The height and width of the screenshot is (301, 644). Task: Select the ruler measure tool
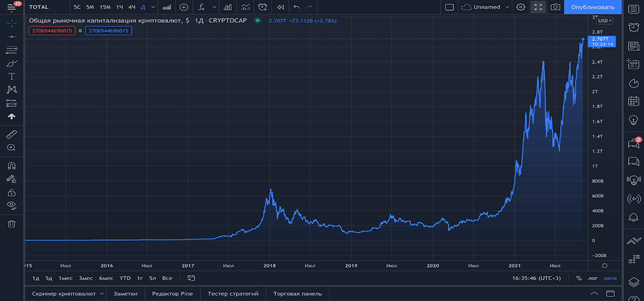pyautogui.click(x=12, y=134)
